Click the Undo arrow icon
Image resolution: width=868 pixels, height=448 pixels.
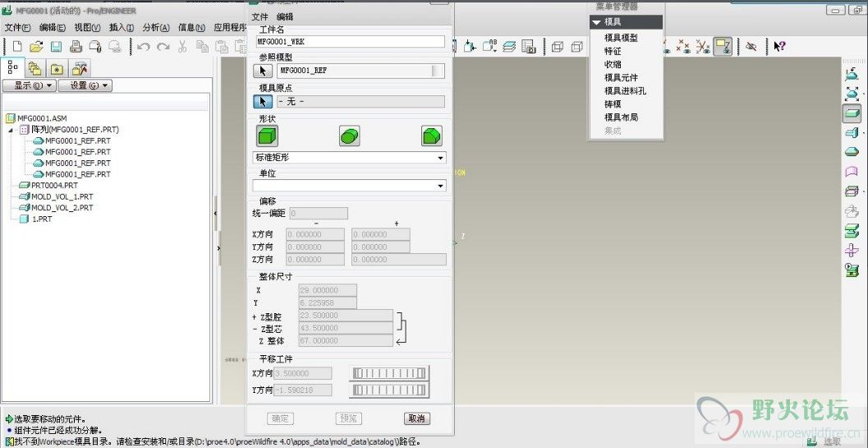144,47
